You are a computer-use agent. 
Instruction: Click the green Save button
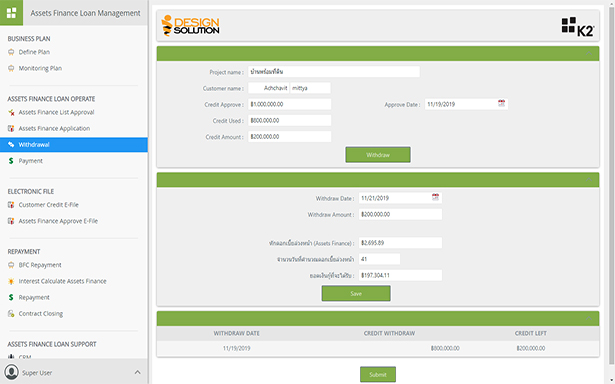click(x=356, y=293)
